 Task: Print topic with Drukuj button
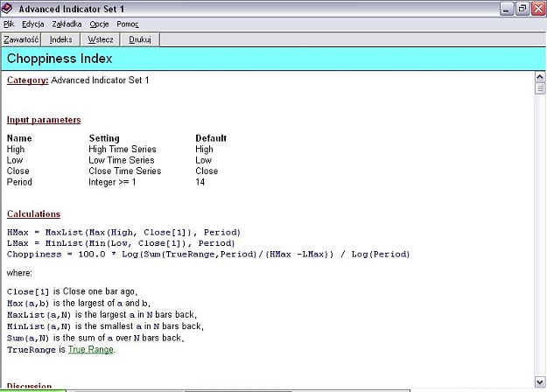click(x=140, y=39)
